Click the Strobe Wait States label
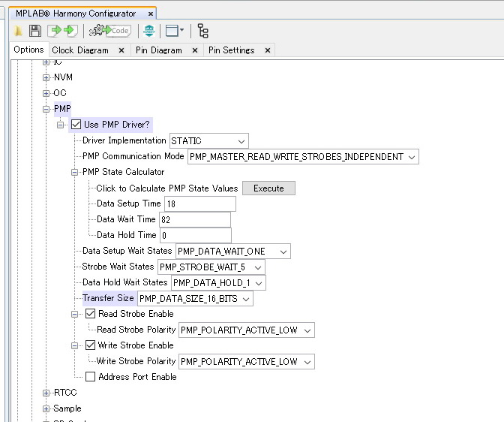Screen dimensions: 504x422 pyautogui.click(x=118, y=267)
